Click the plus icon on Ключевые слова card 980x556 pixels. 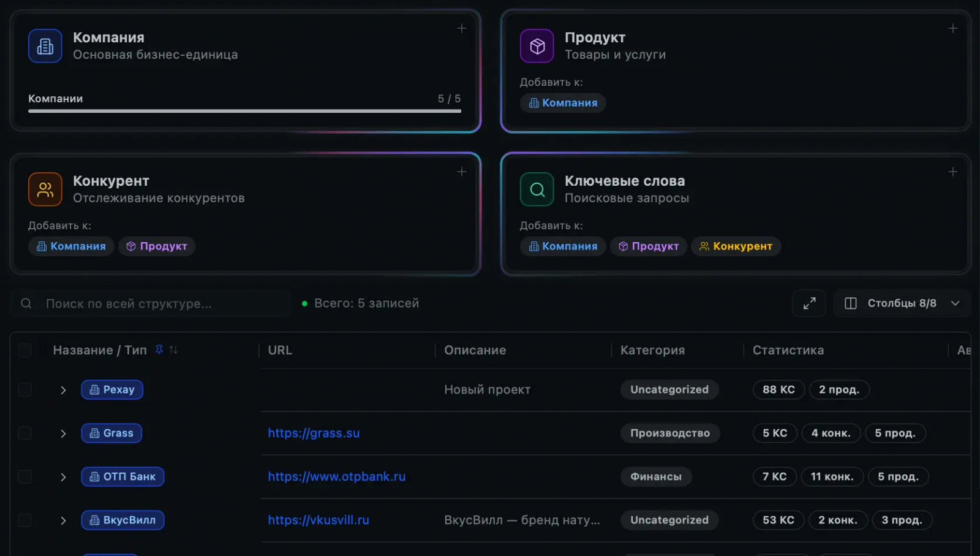pyautogui.click(x=953, y=172)
